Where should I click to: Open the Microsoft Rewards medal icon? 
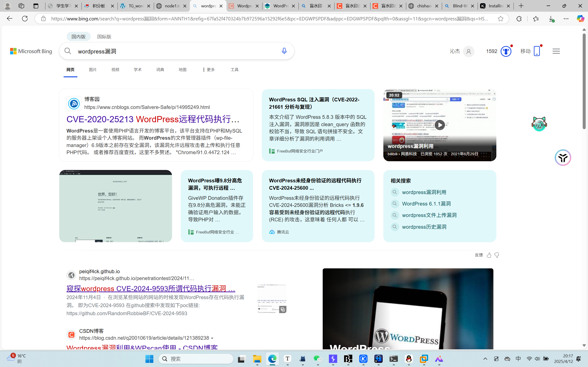[x=506, y=51]
